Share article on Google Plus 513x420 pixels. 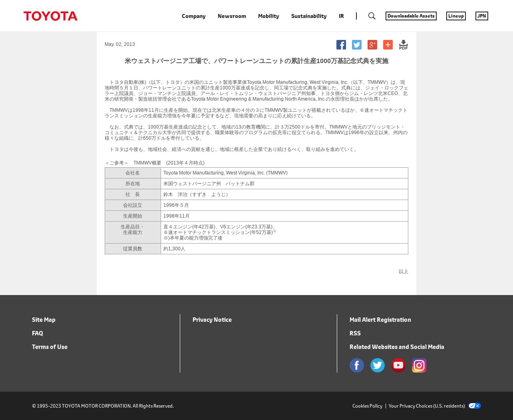coord(372,45)
